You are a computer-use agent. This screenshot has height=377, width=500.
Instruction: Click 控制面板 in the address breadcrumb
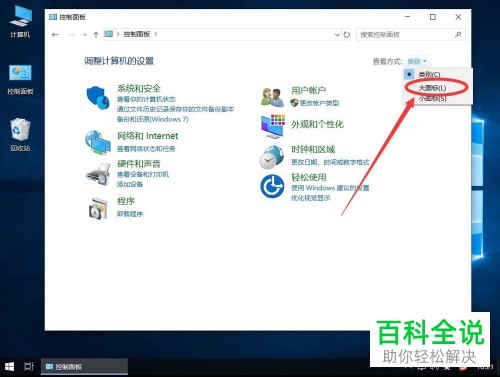[137, 34]
